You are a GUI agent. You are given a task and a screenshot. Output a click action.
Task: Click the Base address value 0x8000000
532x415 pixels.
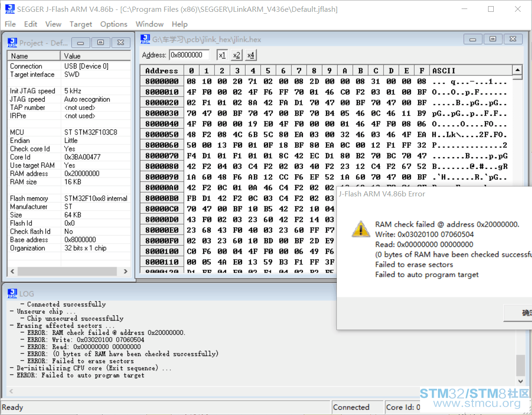pos(80,240)
